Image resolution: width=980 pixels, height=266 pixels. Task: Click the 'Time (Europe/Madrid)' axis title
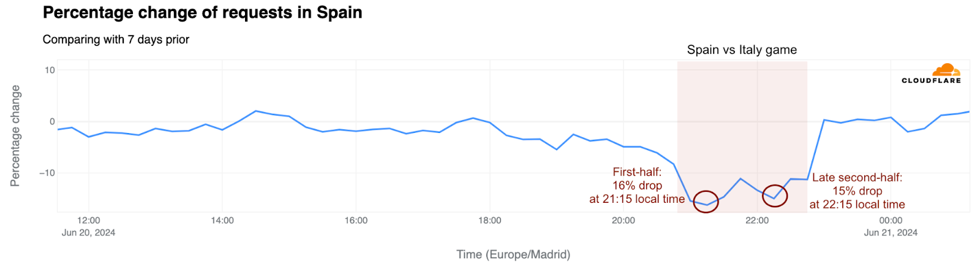(513, 254)
